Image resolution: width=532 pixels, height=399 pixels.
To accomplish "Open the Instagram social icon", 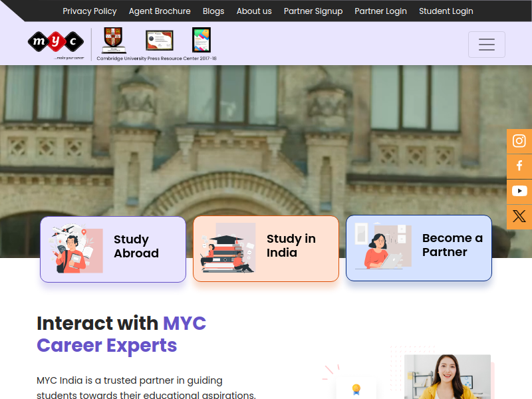I will (519, 141).
